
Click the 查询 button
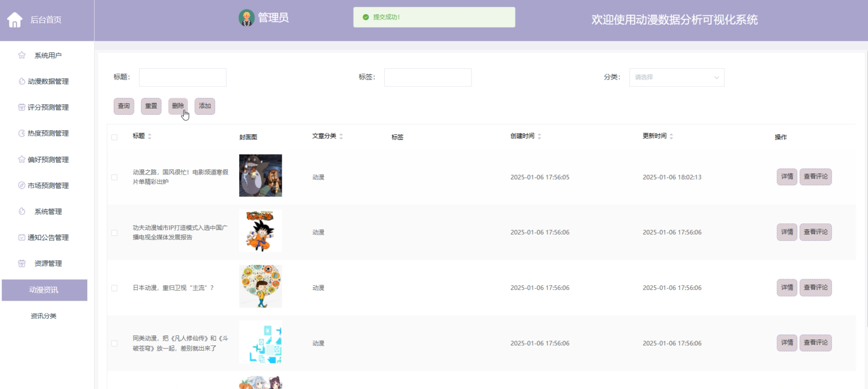[x=124, y=106]
